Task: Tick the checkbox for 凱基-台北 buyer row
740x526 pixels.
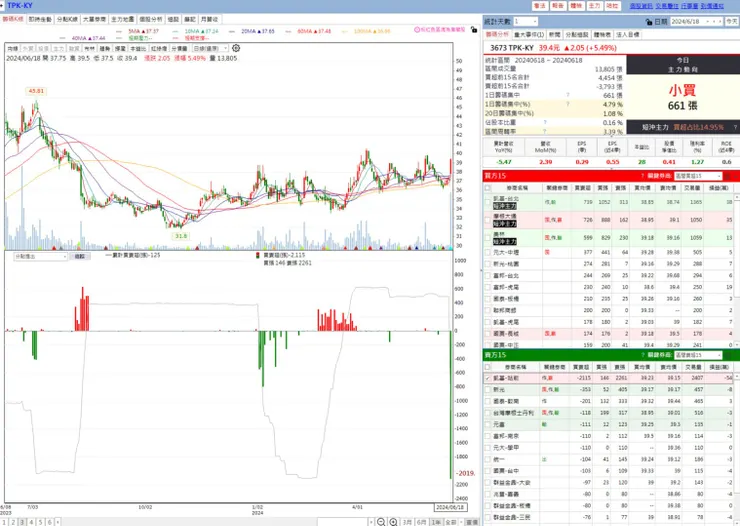Action: [x=488, y=202]
